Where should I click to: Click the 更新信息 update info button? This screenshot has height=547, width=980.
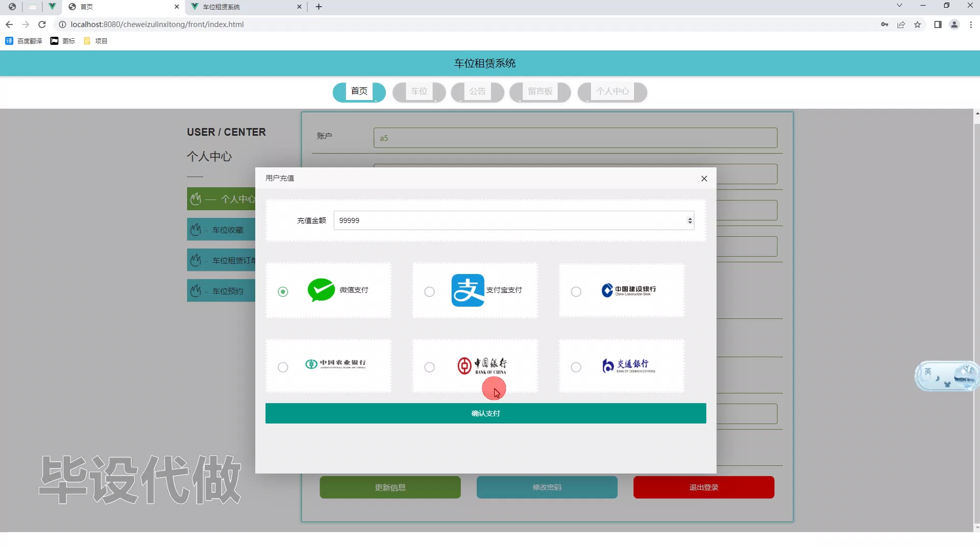click(390, 487)
